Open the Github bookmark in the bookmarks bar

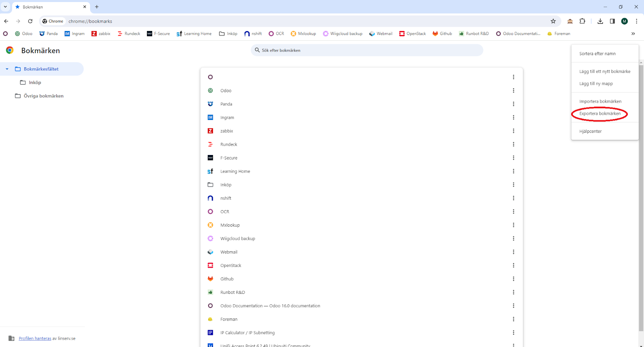pos(442,34)
